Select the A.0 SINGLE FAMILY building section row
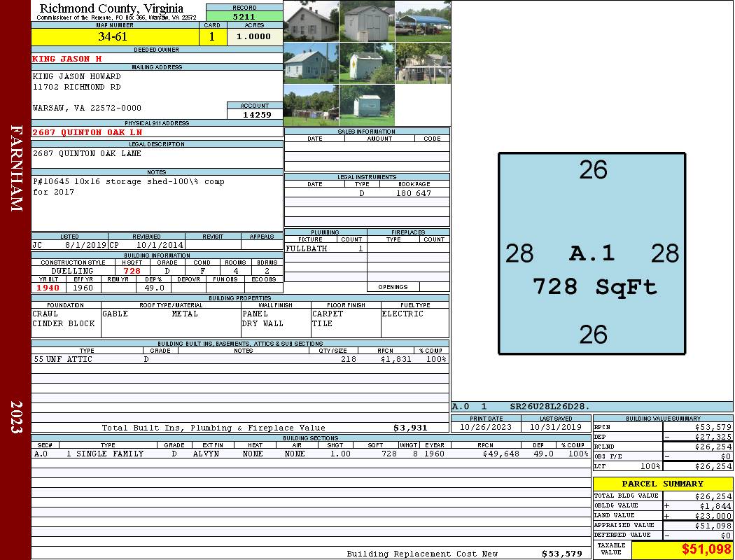Image resolution: width=735 pixels, height=560 pixels. click(x=311, y=454)
